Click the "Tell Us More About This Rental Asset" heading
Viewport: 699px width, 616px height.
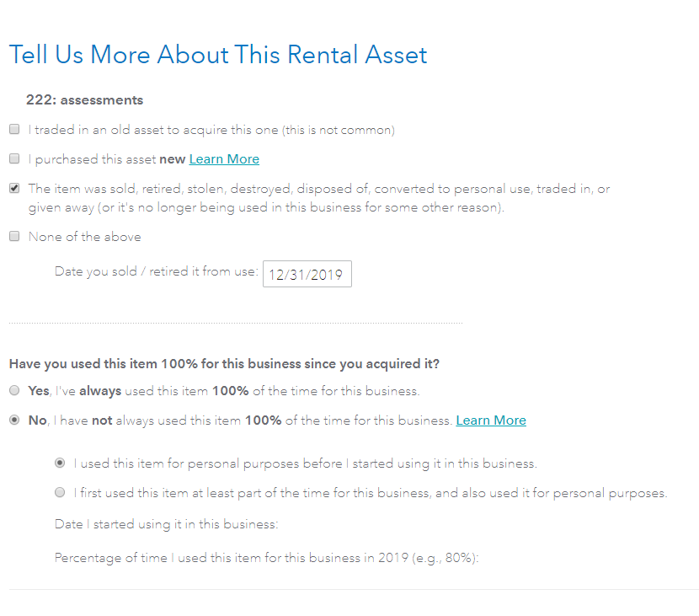[218, 55]
